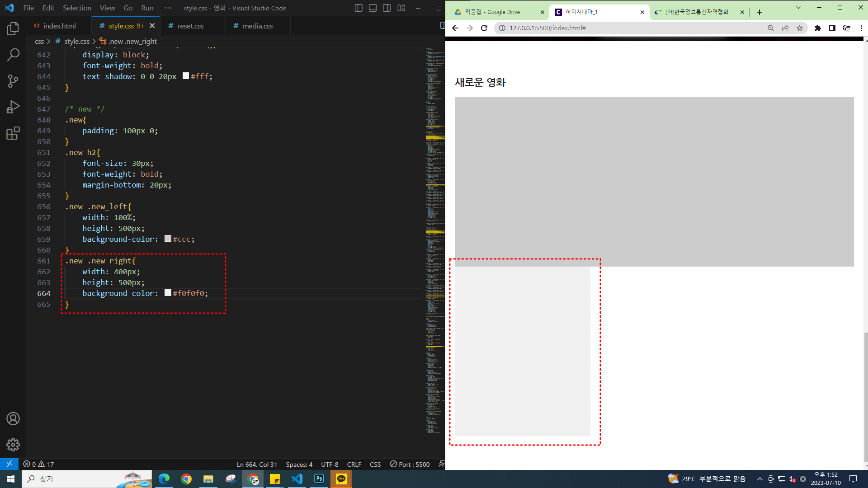Click the Port : 5500 status button
868x488 pixels.
tap(410, 465)
